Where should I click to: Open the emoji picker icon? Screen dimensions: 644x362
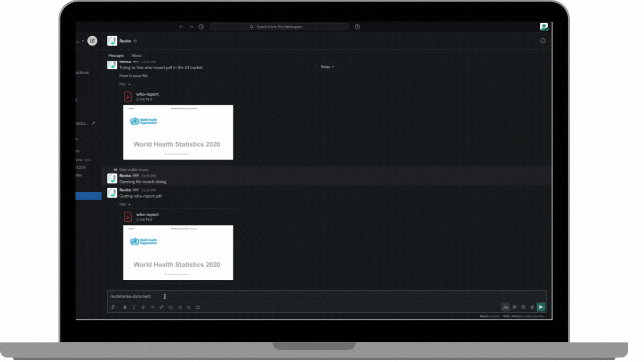tap(523, 307)
